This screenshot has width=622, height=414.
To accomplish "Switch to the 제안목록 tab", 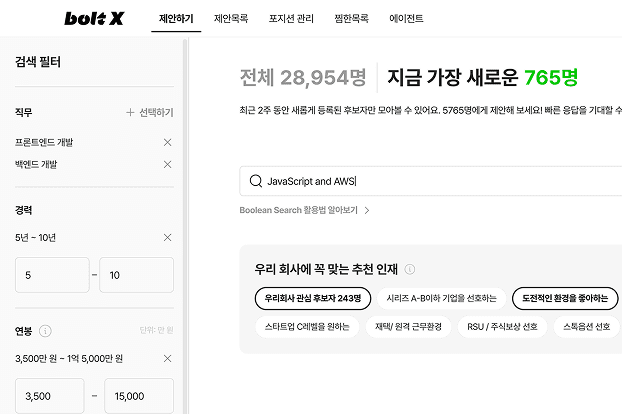I will pos(231,19).
